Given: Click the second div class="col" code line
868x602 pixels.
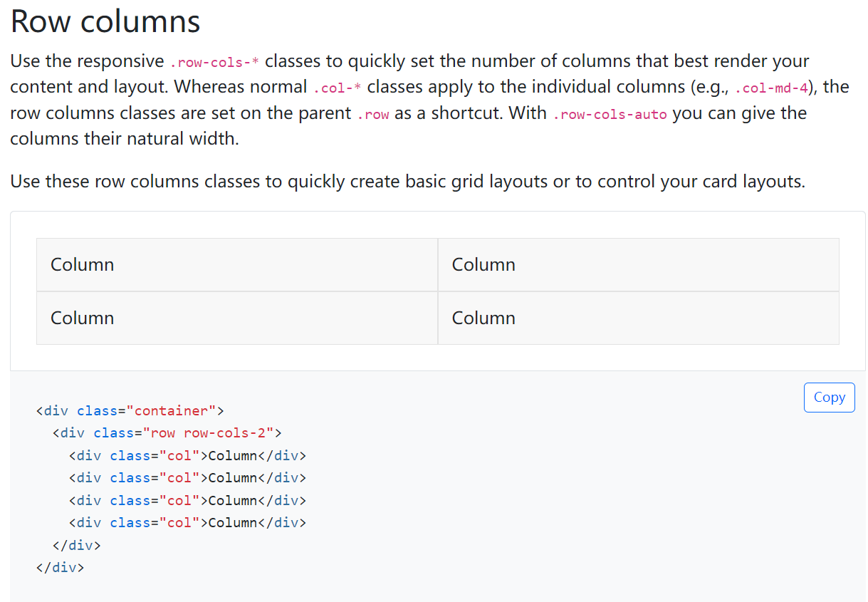Looking at the screenshot, I should tap(187, 478).
